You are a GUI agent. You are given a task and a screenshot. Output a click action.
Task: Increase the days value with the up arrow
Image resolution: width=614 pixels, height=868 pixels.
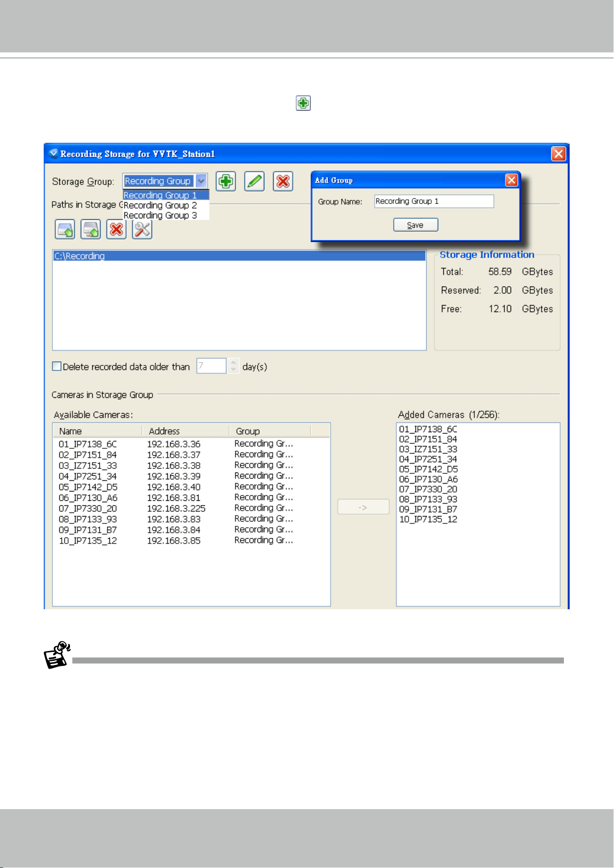tap(233, 363)
